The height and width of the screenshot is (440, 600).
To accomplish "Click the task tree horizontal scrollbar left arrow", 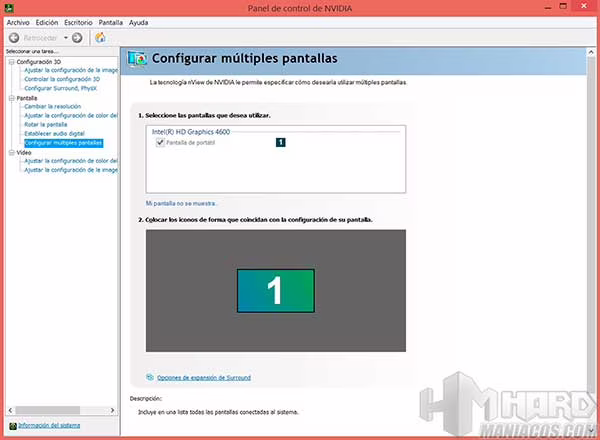I will coord(10,410).
